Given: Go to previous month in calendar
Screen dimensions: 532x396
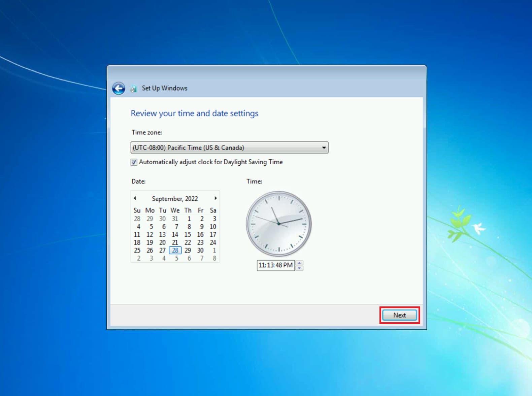Looking at the screenshot, I should click(135, 198).
